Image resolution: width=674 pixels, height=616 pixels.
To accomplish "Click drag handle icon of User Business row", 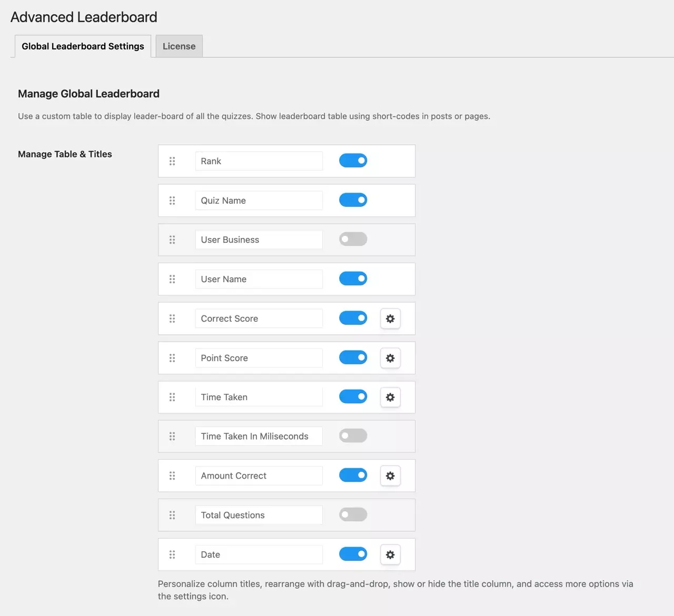I will click(x=172, y=240).
